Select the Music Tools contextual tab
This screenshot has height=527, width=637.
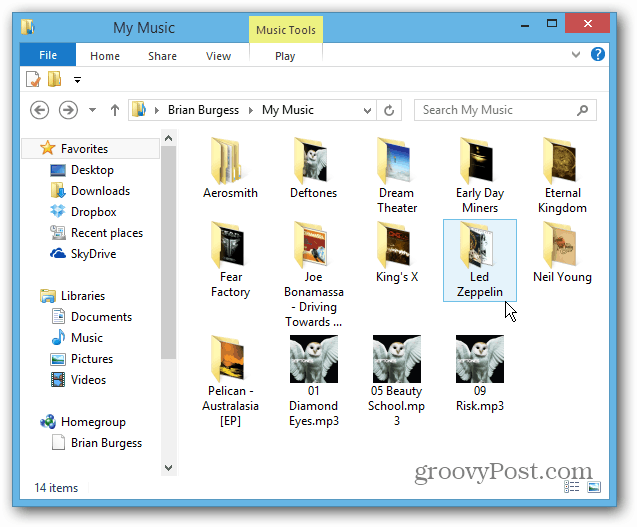tap(286, 30)
